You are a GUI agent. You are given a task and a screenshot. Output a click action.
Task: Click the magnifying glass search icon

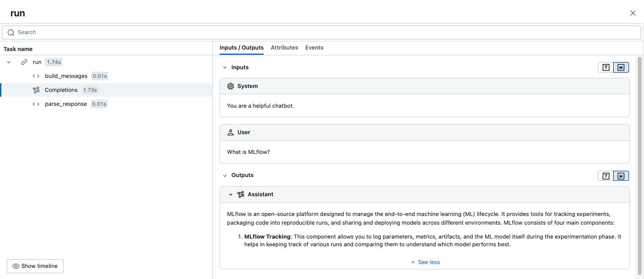point(11,32)
